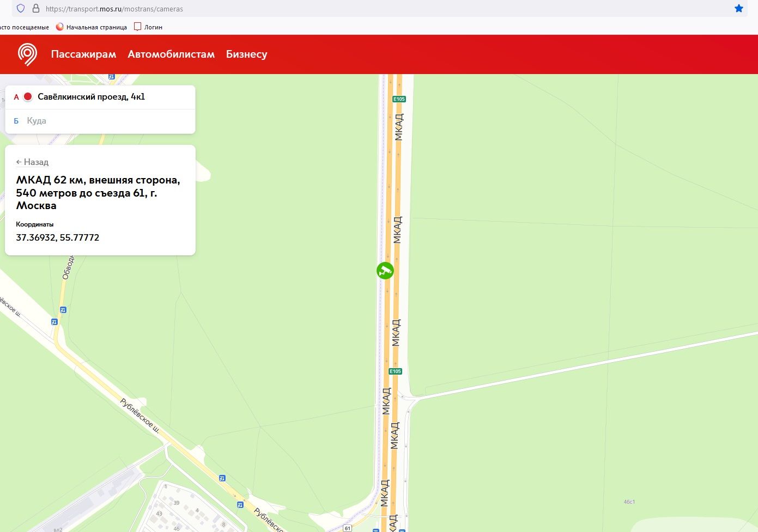Open the Бизнесу menu
The height and width of the screenshot is (532, 758).
click(x=246, y=54)
